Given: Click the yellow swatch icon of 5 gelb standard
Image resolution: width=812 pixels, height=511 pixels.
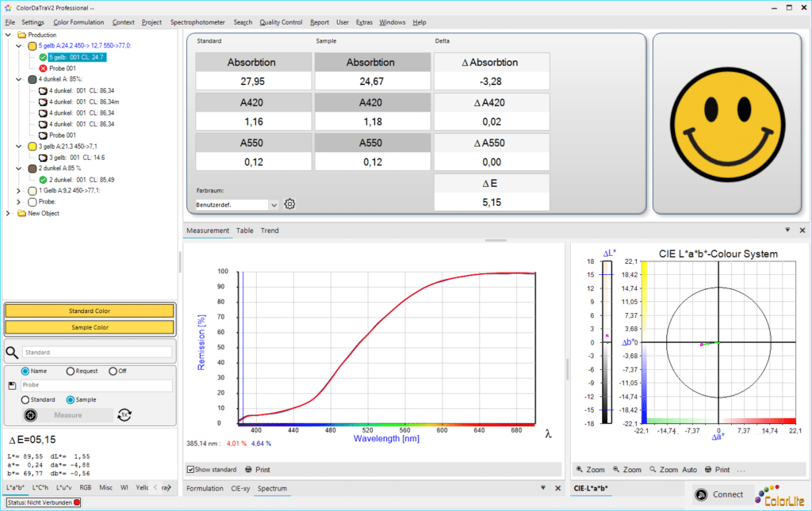Looking at the screenshot, I should tap(32, 46).
